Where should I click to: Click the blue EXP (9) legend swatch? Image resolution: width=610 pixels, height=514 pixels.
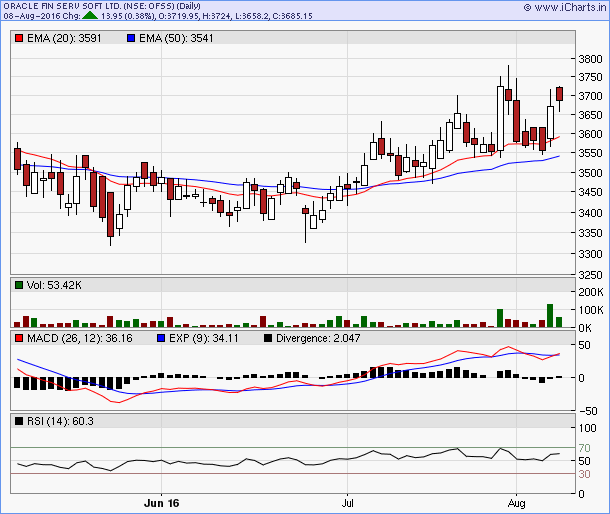point(161,338)
